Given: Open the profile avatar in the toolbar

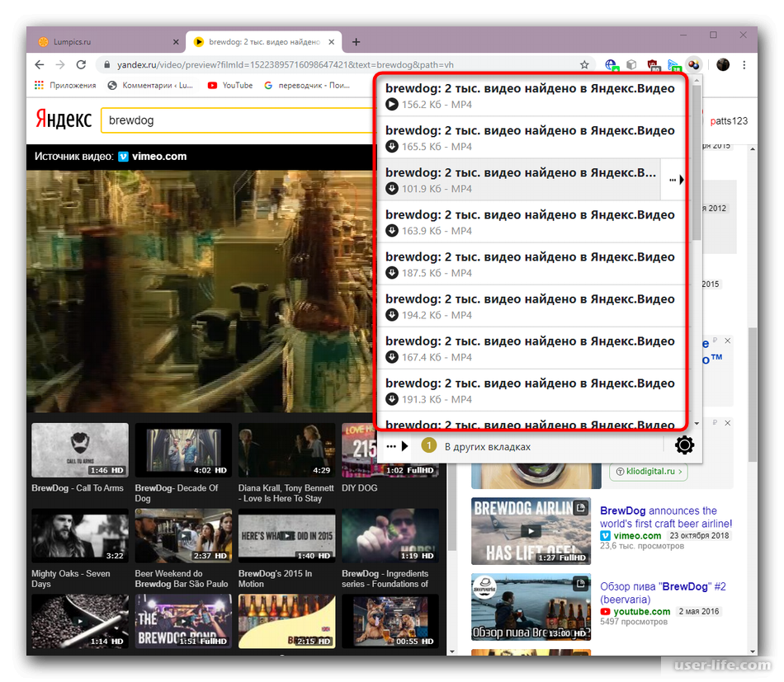Looking at the screenshot, I should 723,64.
